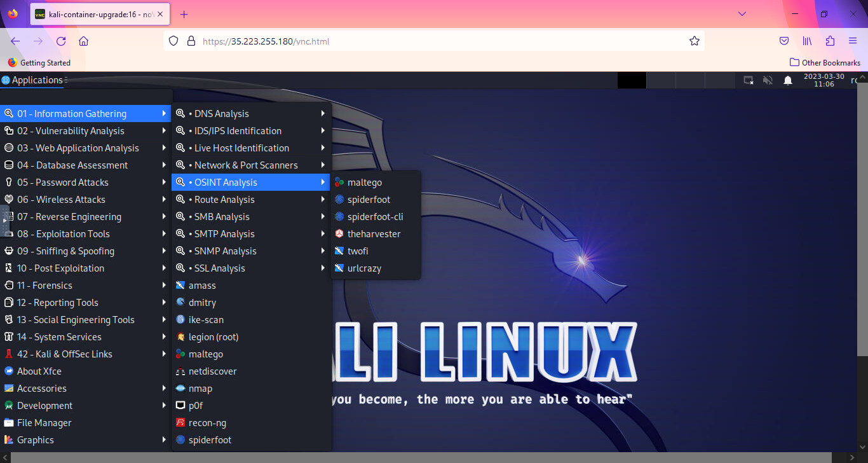868x463 pixels.
Task: Click the ike-scan icon
Action: 180,320
